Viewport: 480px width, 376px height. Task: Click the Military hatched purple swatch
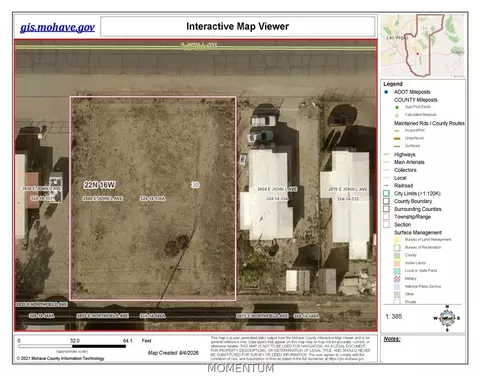397,279
